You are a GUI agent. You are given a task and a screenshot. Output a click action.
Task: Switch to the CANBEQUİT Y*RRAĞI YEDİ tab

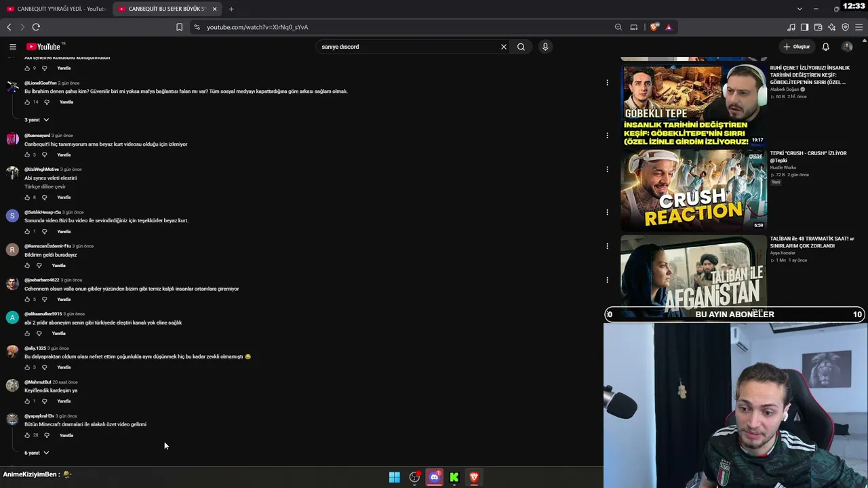tap(57, 9)
